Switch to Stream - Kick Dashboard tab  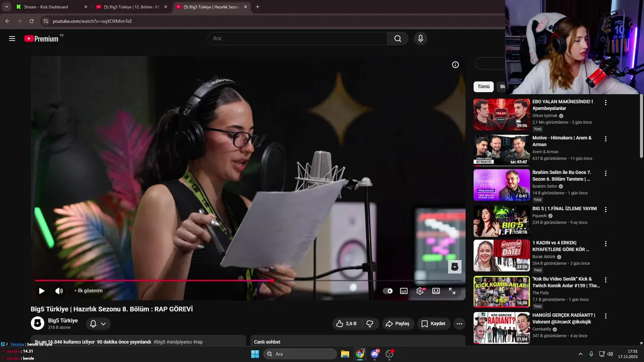tap(50, 7)
